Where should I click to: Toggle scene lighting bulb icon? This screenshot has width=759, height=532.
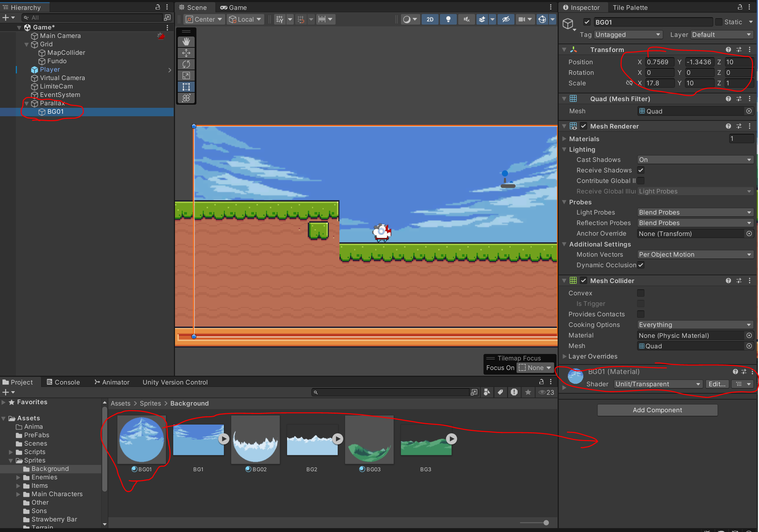(448, 19)
